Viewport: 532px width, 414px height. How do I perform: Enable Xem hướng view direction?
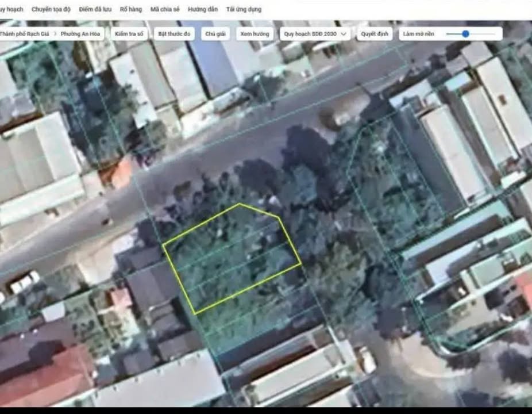coord(255,33)
